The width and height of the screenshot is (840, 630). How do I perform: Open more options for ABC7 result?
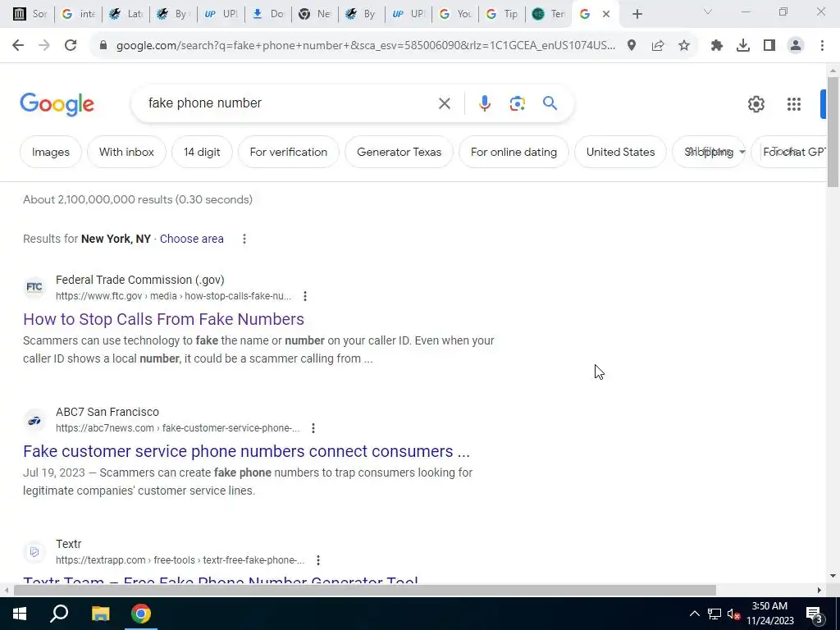pyautogui.click(x=313, y=428)
